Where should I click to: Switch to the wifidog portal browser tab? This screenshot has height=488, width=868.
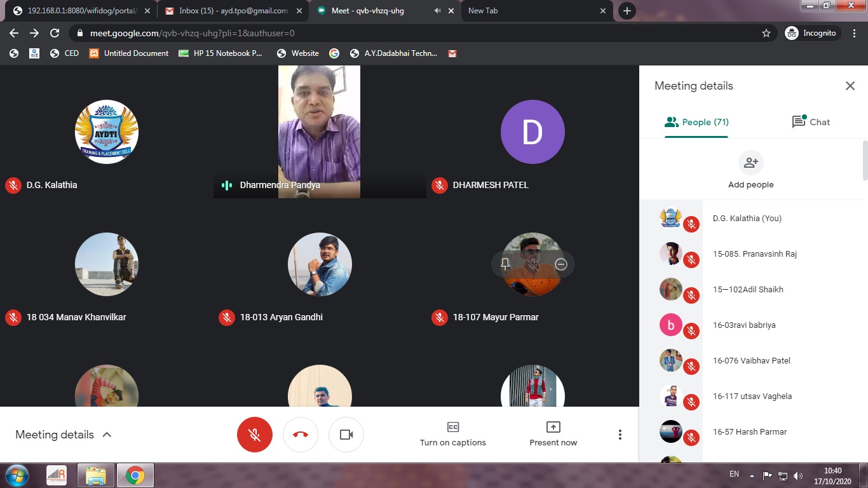[79, 11]
